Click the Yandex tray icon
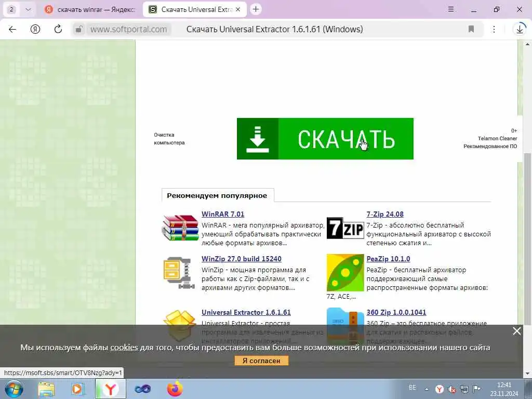The width and height of the screenshot is (532, 399). 440,389
